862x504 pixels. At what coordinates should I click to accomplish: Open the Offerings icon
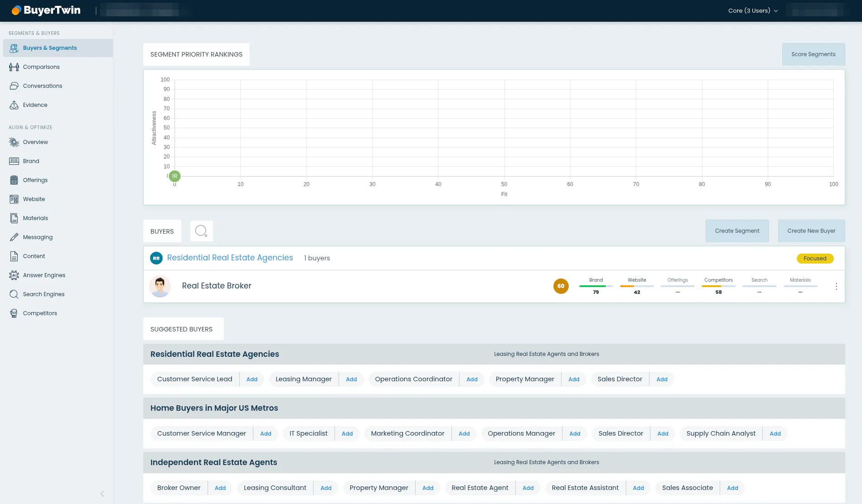tap(14, 180)
